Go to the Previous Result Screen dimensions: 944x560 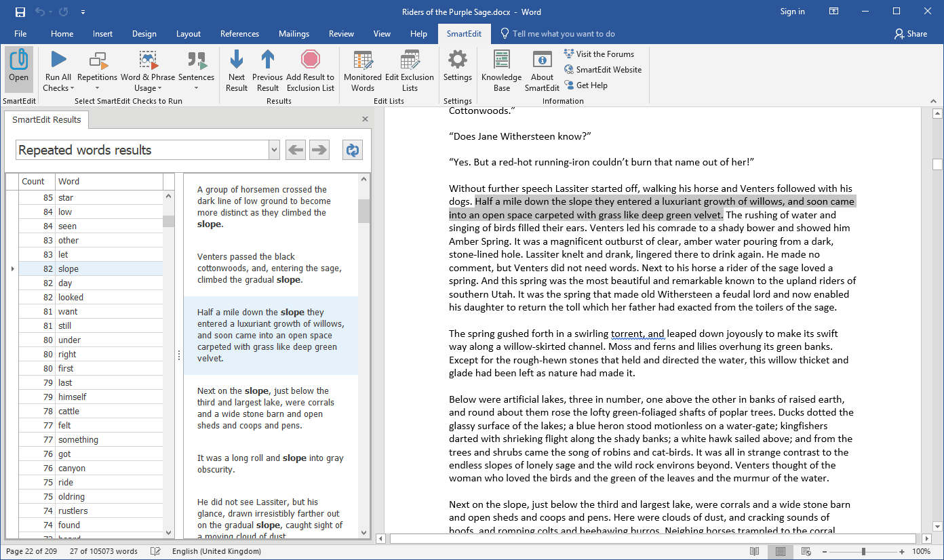point(267,68)
